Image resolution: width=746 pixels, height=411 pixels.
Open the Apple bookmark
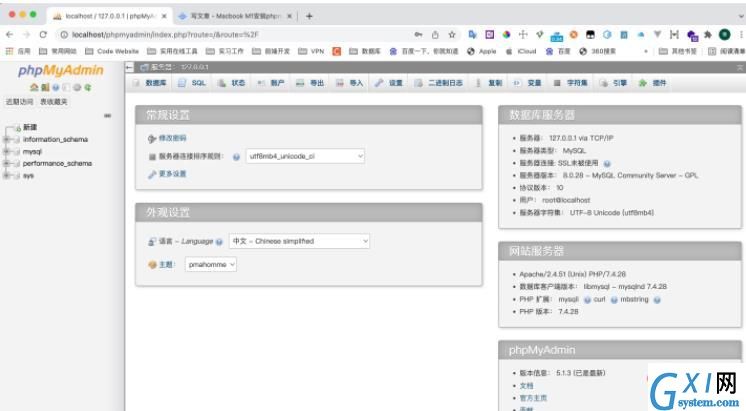click(482, 51)
